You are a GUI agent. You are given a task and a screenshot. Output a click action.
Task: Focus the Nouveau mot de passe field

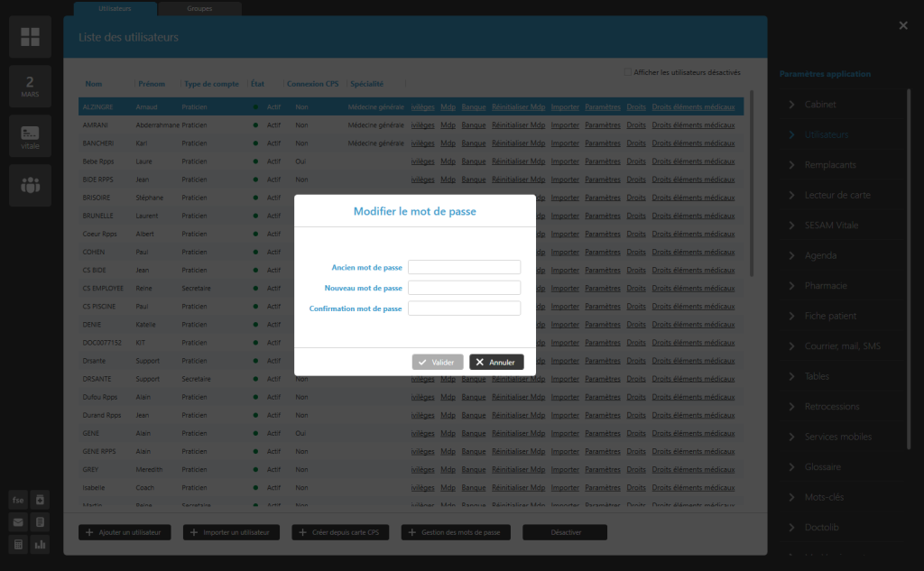tap(464, 288)
